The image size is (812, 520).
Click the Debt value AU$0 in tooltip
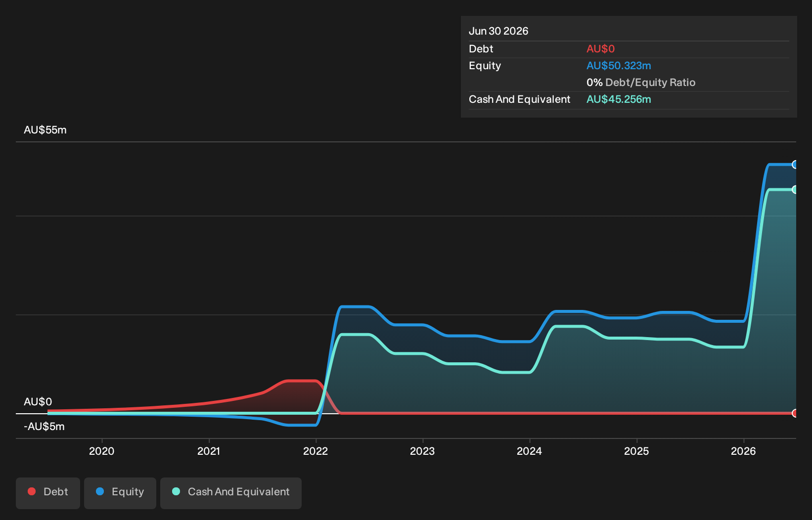600,49
